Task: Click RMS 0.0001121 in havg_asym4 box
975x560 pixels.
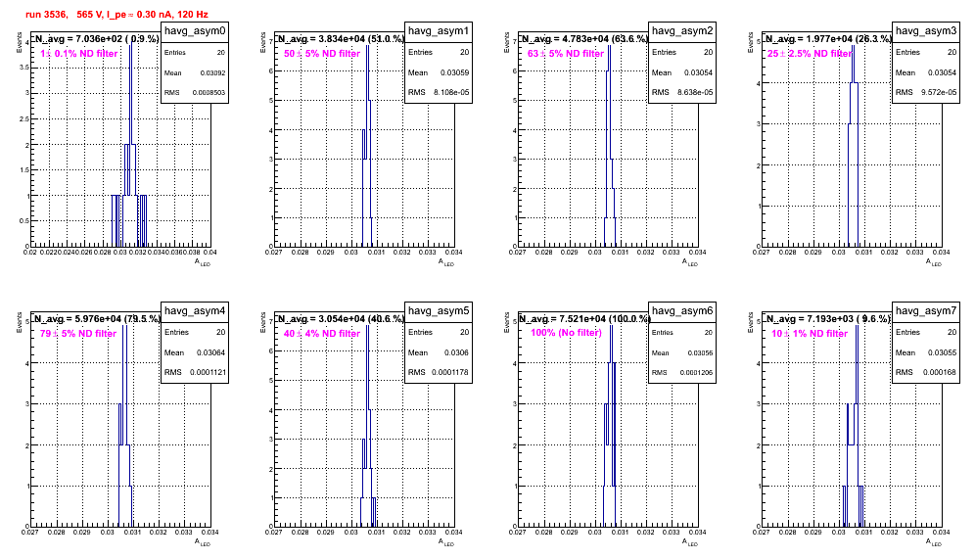Action: pos(195,372)
